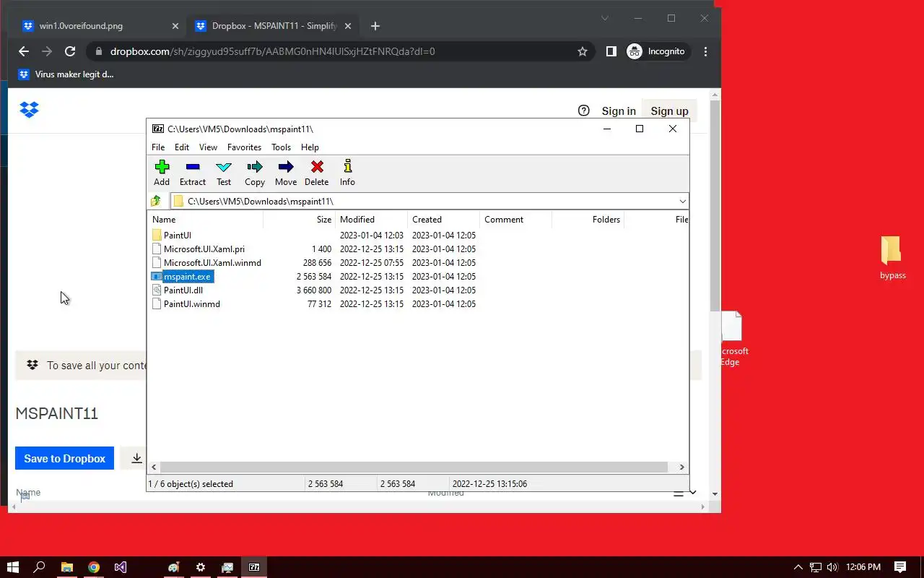
Task: Go up one folder level in 7-Zip
Action: click(x=156, y=201)
